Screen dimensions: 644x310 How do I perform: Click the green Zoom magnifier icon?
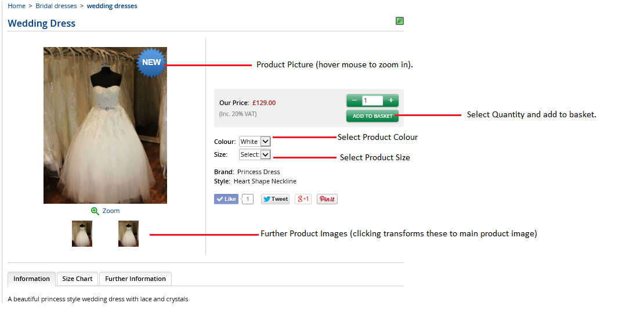pyautogui.click(x=95, y=211)
